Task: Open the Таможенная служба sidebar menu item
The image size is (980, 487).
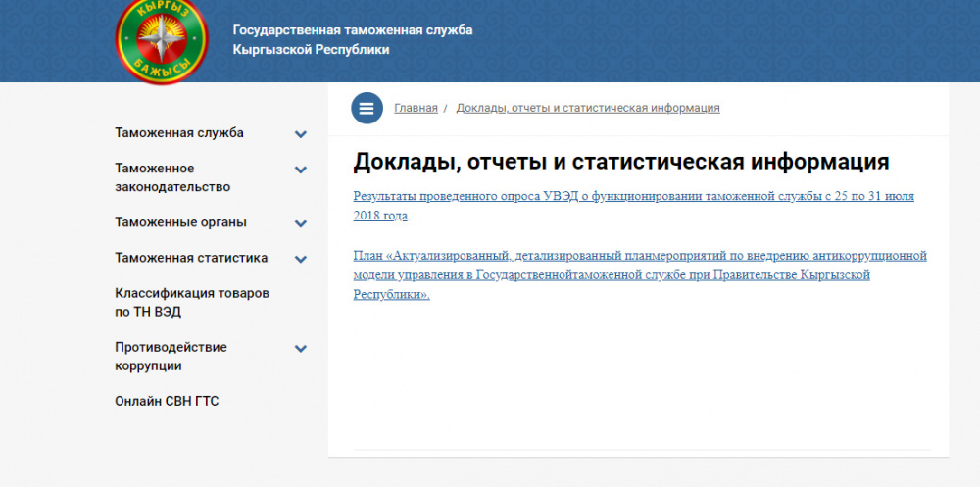Action: 179,133
